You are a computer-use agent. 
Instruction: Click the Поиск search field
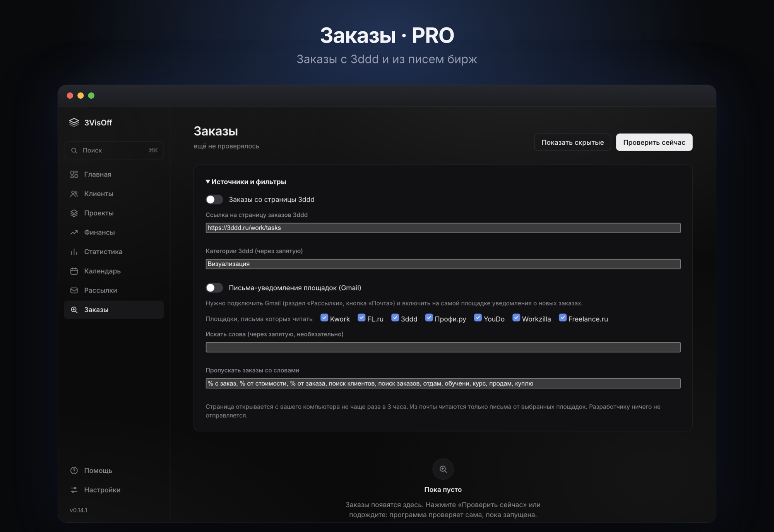pyautogui.click(x=114, y=150)
